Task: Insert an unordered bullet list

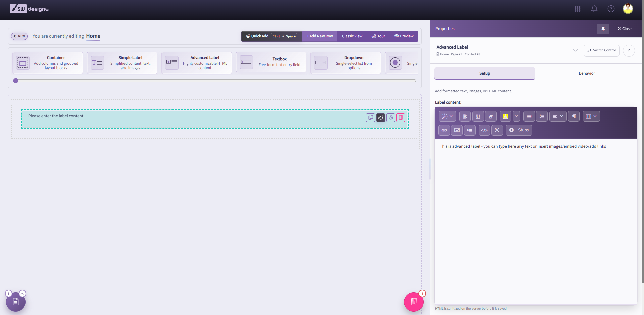Action: click(x=529, y=117)
